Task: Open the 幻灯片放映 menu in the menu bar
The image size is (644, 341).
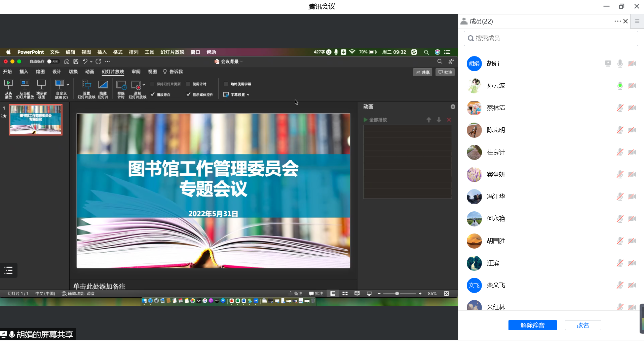Action: point(172,52)
